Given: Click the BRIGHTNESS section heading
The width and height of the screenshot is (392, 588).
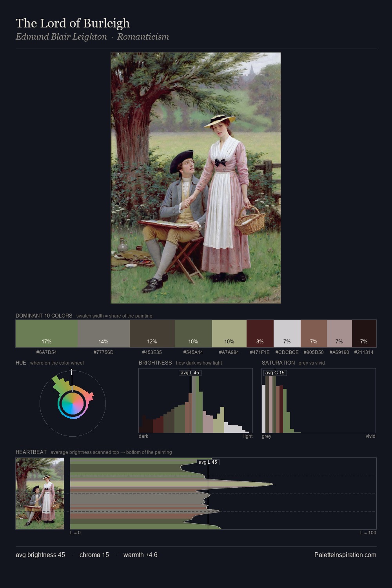Looking at the screenshot, I should (155, 363).
